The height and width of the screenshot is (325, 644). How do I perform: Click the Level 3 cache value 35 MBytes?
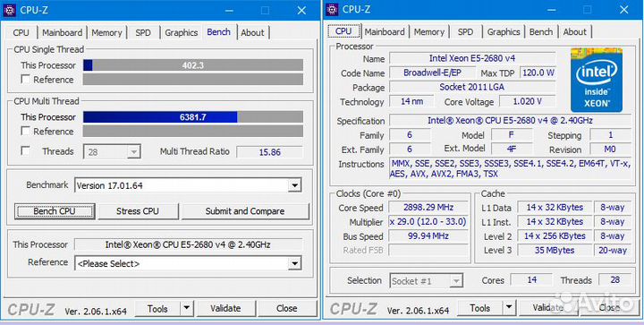coord(554,250)
